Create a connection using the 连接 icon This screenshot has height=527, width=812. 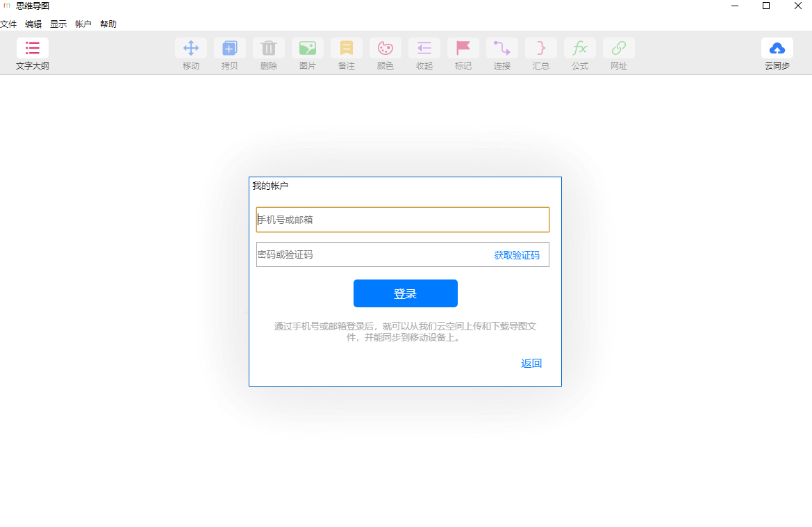(502, 49)
